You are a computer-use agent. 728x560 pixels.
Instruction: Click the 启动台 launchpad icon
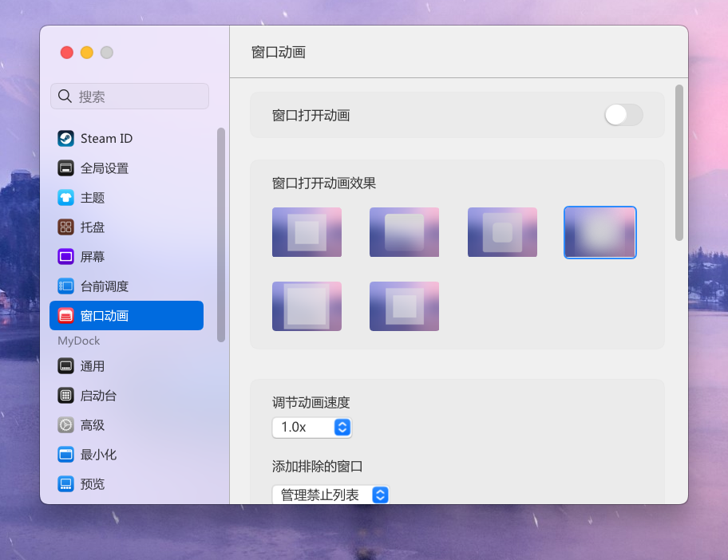tap(65, 396)
